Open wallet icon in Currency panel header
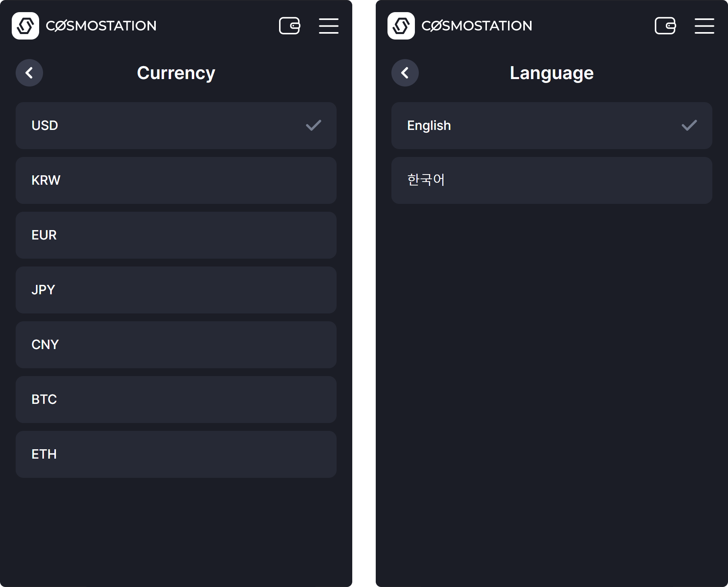This screenshot has width=728, height=587. tap(290, 26)
